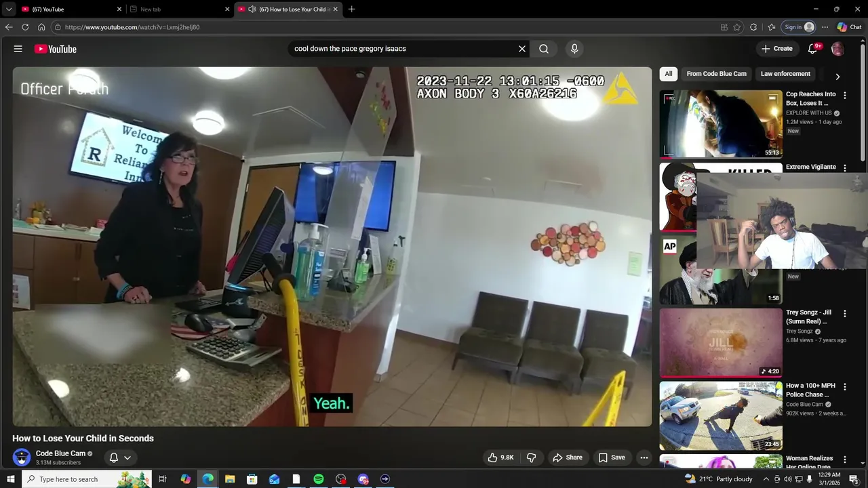Image resolution: width=868 pixels, height=488 pixels.
Task: Like the video with thumbs up
Action: tap(501, 457)
